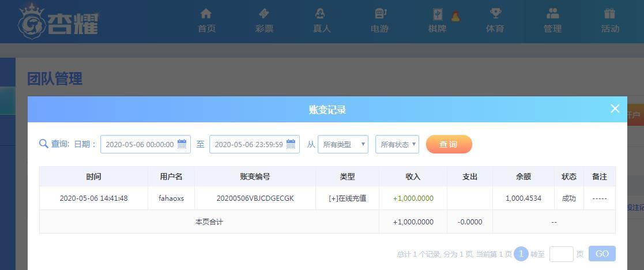Click the -0.0000 total expense value
Viewport: 644px width, 270px height.
click(470, 222)
